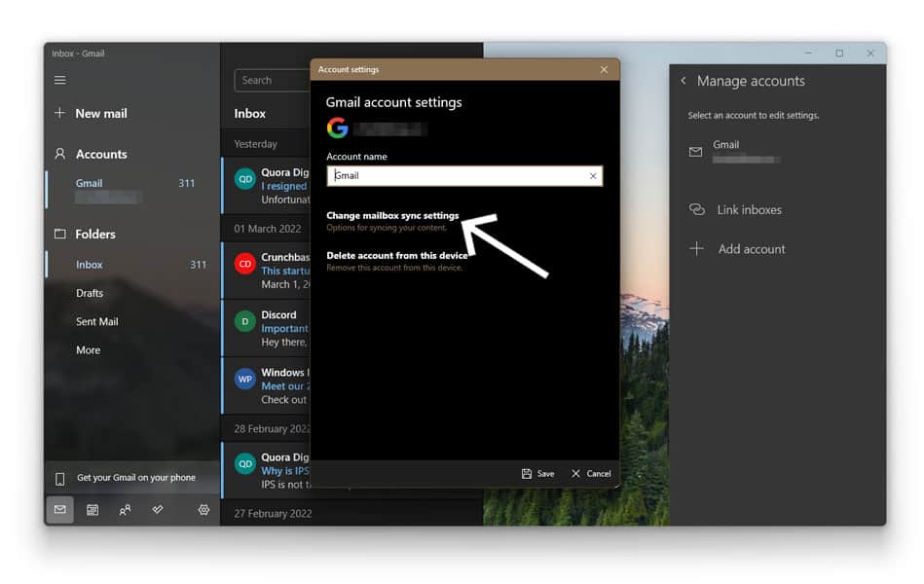
Task: Click the Search mail field
Action: [x=273, y=80]
